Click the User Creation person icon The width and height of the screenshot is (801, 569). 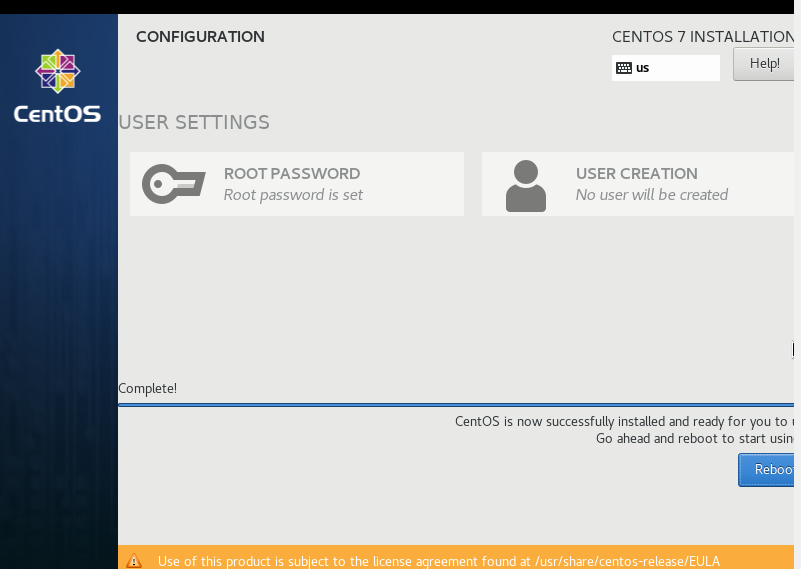pyautogui.click(x=526, y=186)
